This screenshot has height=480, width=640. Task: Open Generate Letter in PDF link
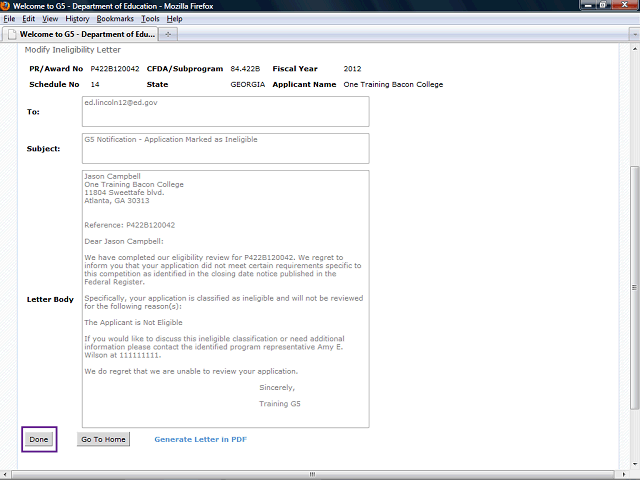pyautogui.click(x=200, y=439)
